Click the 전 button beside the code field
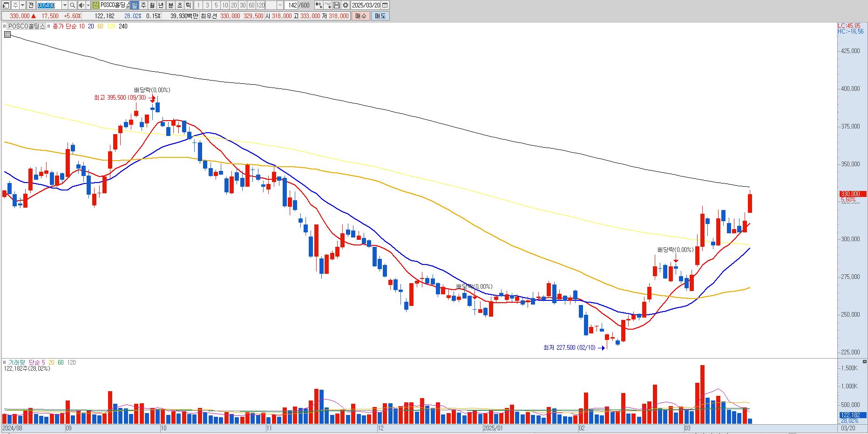Image resolution: width=868 pixels, height=434 pixels. (31, 5)
